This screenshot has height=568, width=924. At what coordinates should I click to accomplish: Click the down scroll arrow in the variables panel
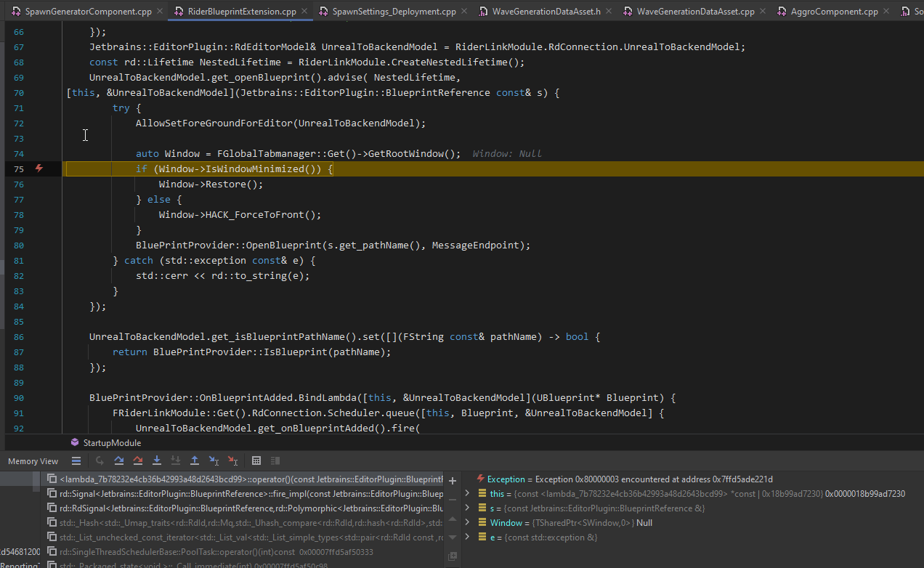pos(453,537)
